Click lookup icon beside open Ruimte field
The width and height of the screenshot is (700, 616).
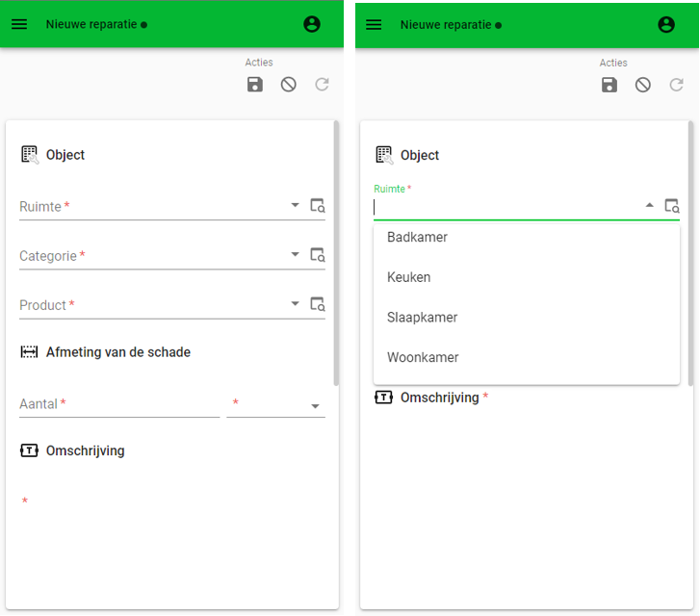coord(672,206)
